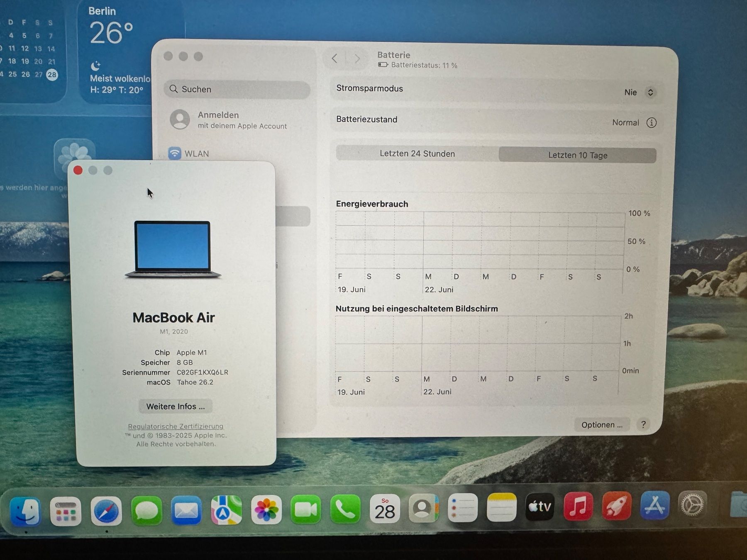Click the Batteriezustand info icon

pyautogui.click(x=652, y=122)
